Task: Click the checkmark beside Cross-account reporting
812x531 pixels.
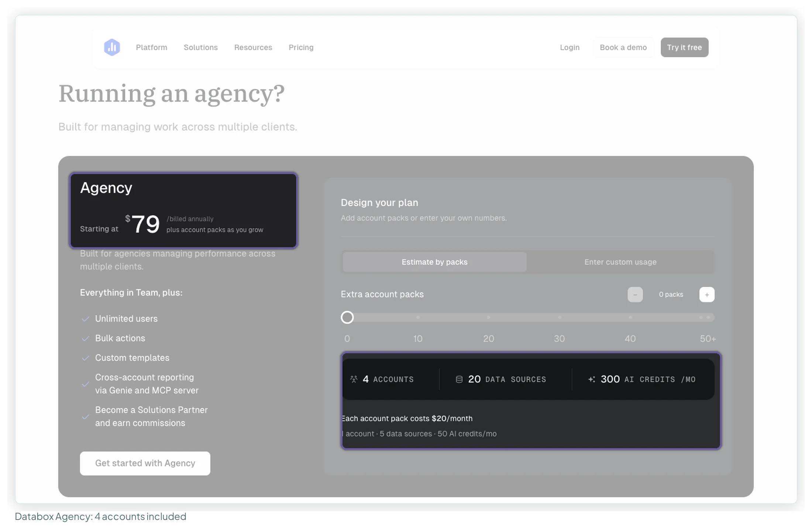Action: pyautogui.click(x=85, y=384)
